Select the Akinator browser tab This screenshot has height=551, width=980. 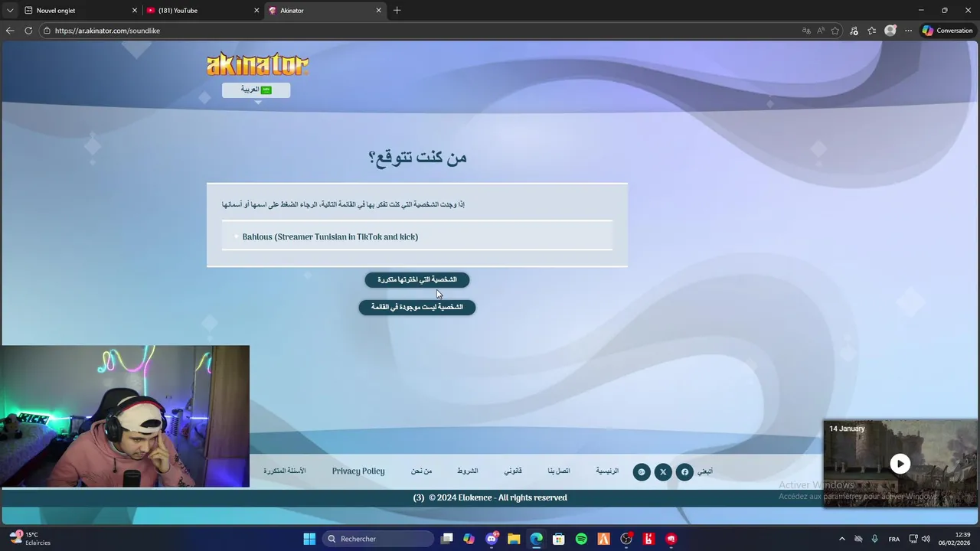tap(325, 11)
